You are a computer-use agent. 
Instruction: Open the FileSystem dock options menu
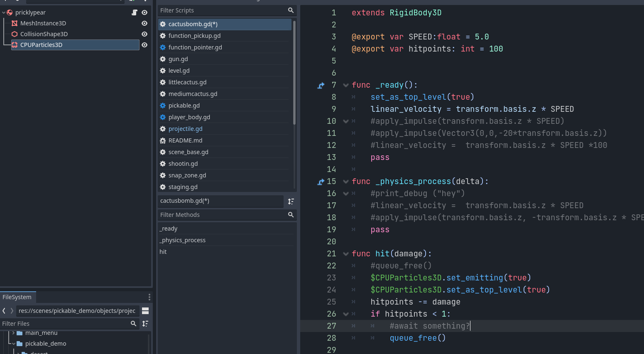click(149, 297)
